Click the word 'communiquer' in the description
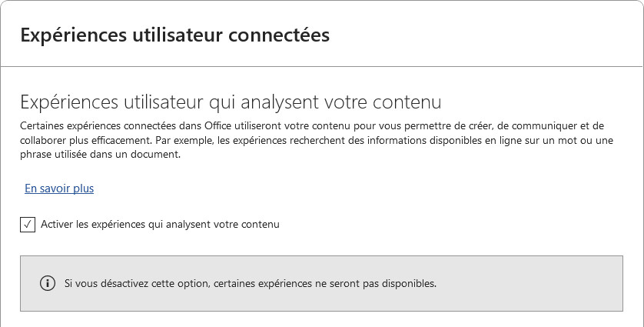644x327 pixels. pyautogui.click(x=537, y=126)
